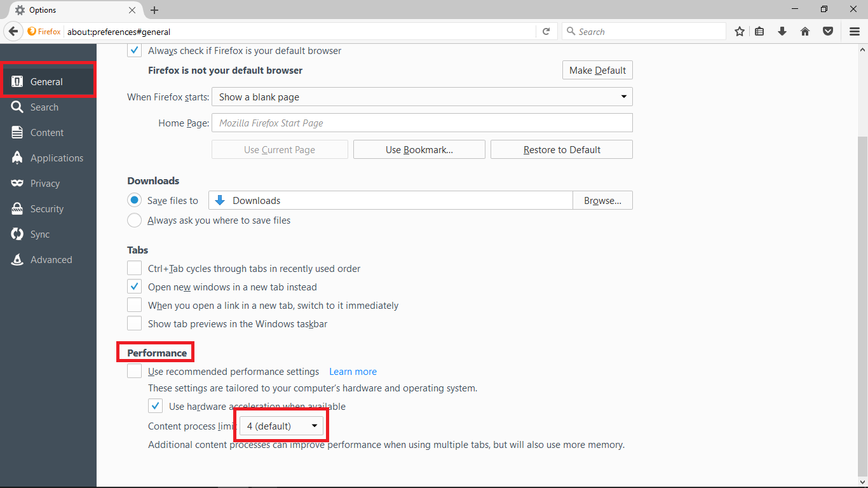Uncheck Use hardware acceleration when available
The image size is (868, 488).
tap(155, 406)
